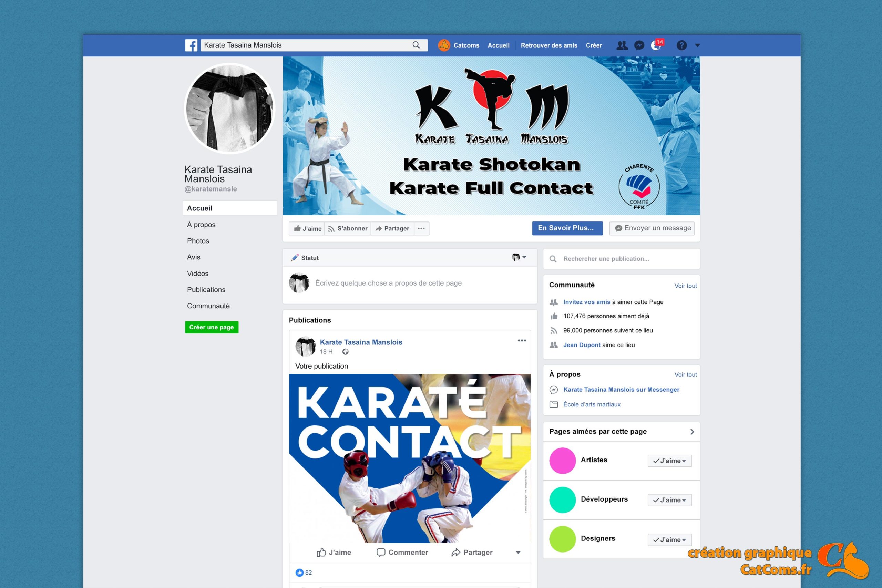Screen dimensions: 882x588
Task: Open notifications globe with 14 badge
Action: [x=657, y=45]
